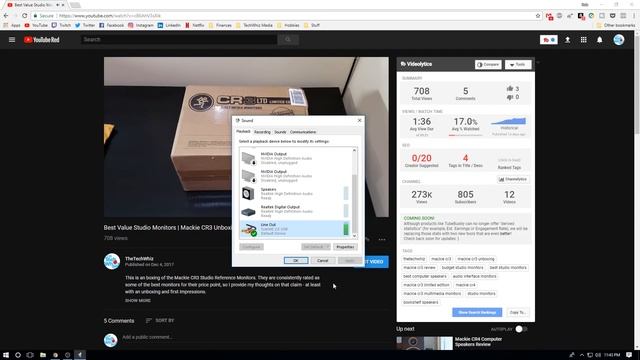Image resolution: width=640 pixels, height=360 pixels.
Task: Open the Tools dropdown in Videolytics
Action: coord(518,64)
